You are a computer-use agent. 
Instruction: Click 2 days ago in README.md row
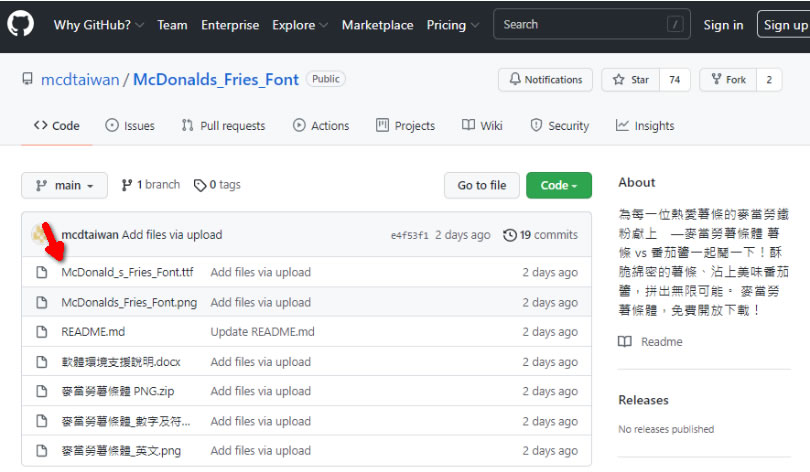click(550, 332)
